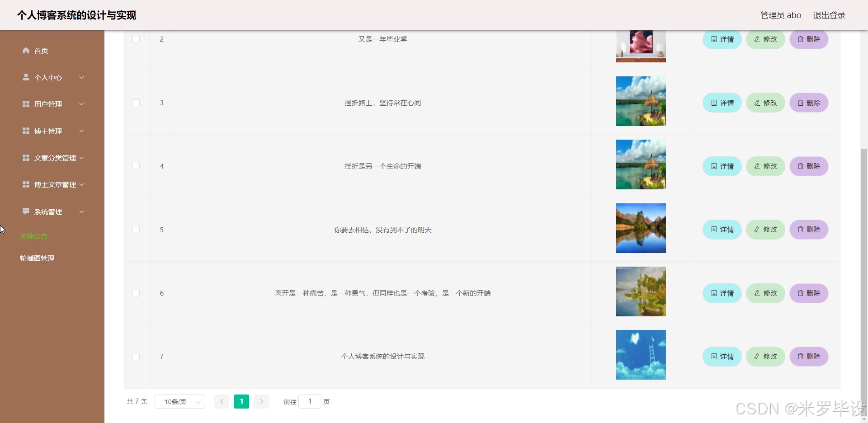The height and width of the screenshot is (423, 868).
Task: Click 修改 for 你要去相信 row
Action: [765, 230]
